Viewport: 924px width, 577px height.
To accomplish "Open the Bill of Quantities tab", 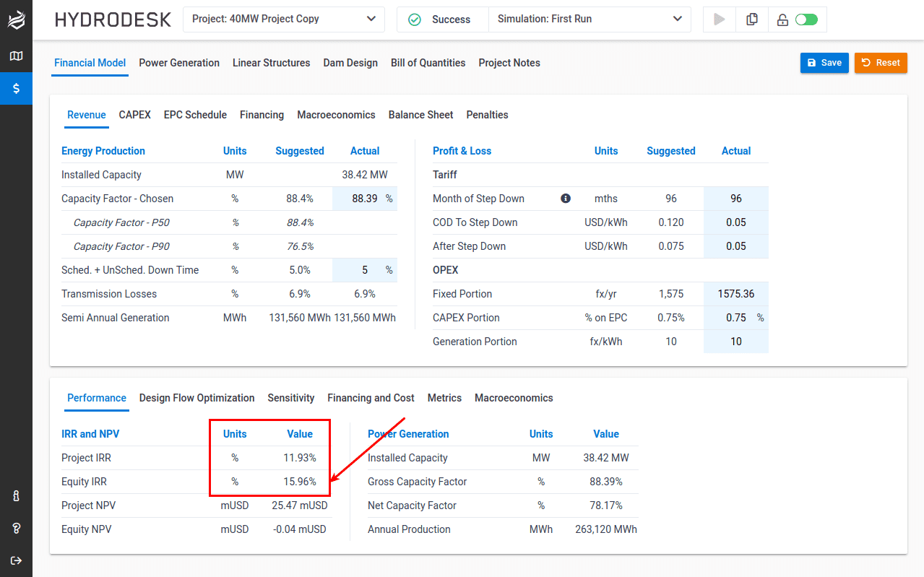I will coord(428,63).
